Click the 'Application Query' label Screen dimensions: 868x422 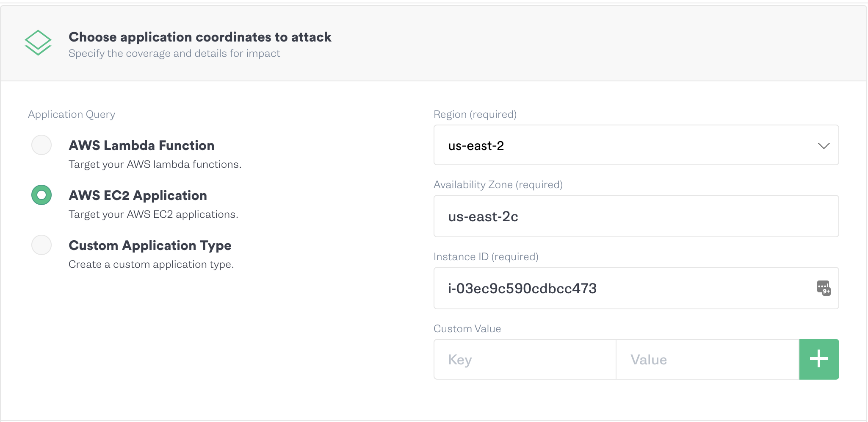coord(72,114)
